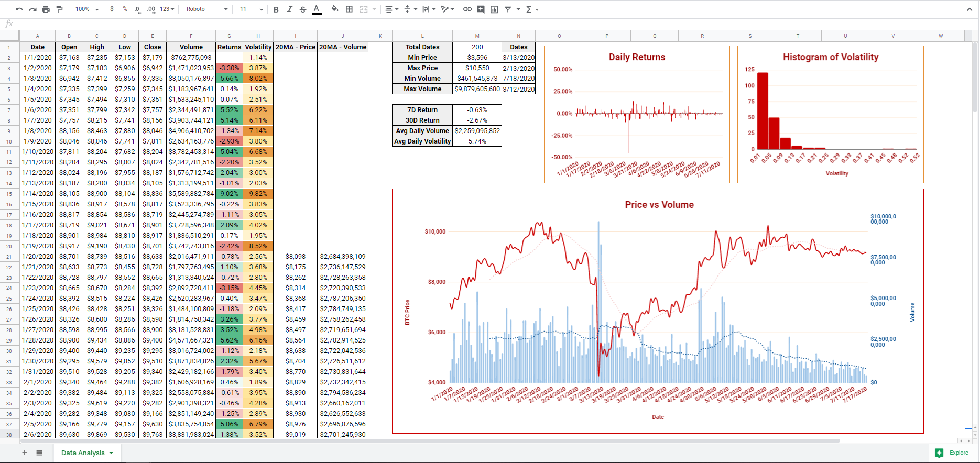Open vertical align dropdown
Viewport: 980px width, 463px height.
(x=410, y=9)
